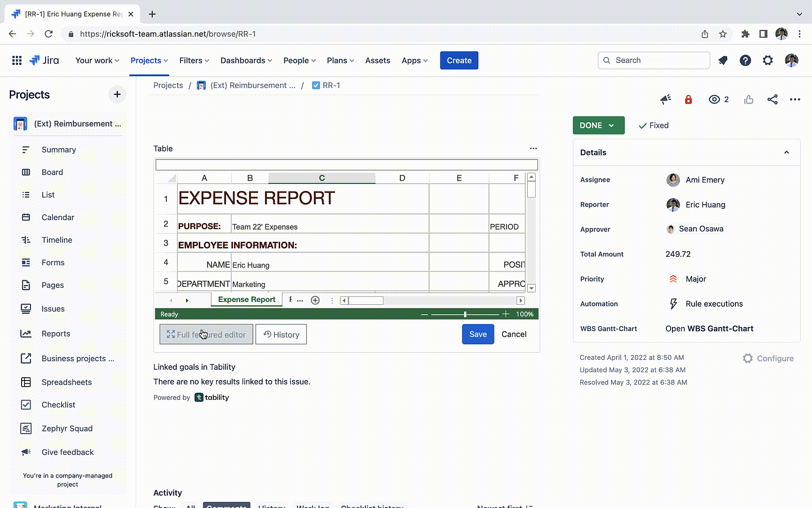Expand Your work menu
This screenshot has height=508, width=812.
[x=97, y=60]
